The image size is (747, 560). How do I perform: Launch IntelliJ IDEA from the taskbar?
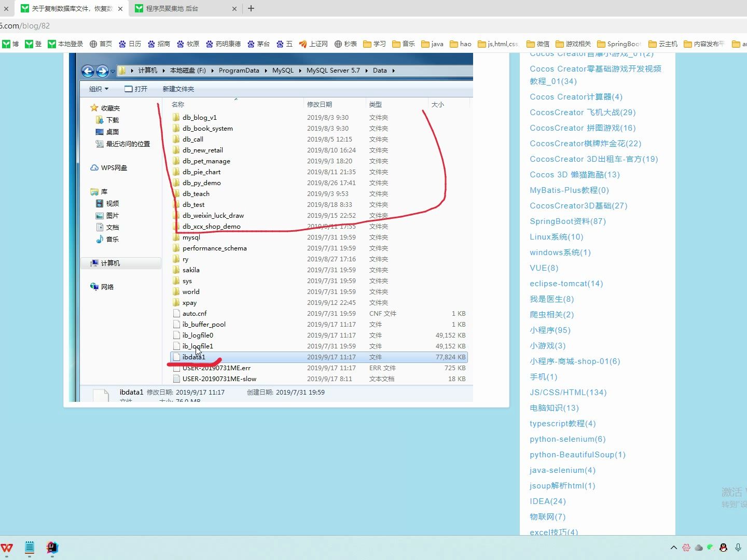pyautogui.click(x=52, y=548)
